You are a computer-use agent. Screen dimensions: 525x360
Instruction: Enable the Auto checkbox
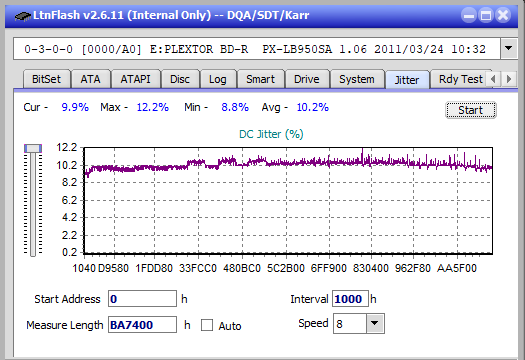(207, 325)
